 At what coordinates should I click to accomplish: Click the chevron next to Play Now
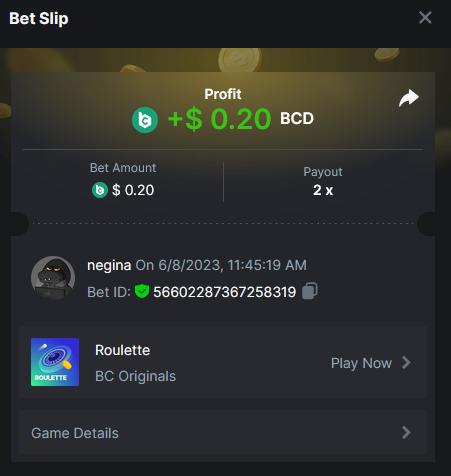tap(406, 363)
